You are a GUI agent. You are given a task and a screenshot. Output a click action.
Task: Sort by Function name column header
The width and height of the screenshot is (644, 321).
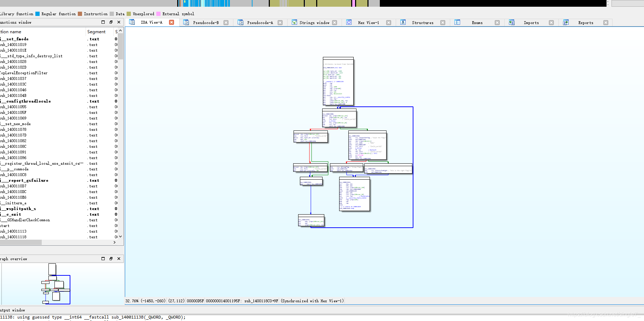tap(42, 31)
